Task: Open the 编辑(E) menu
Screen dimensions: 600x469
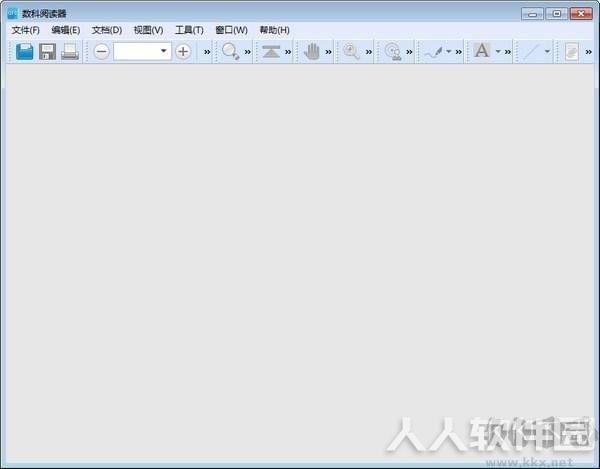Action: click(x=66, y=30)
